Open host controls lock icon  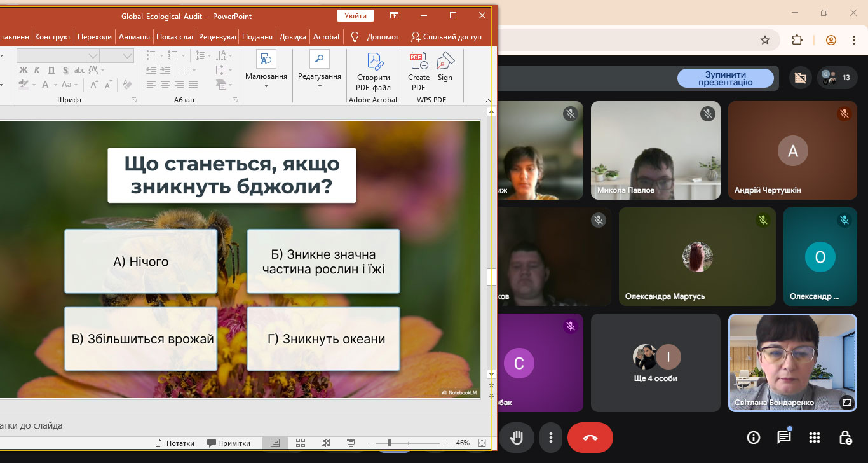845,438
